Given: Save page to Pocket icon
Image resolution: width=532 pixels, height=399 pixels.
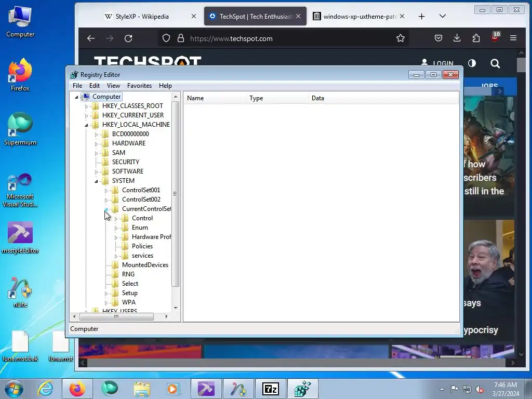Looking at the screenshot, I should coord(438,38).
